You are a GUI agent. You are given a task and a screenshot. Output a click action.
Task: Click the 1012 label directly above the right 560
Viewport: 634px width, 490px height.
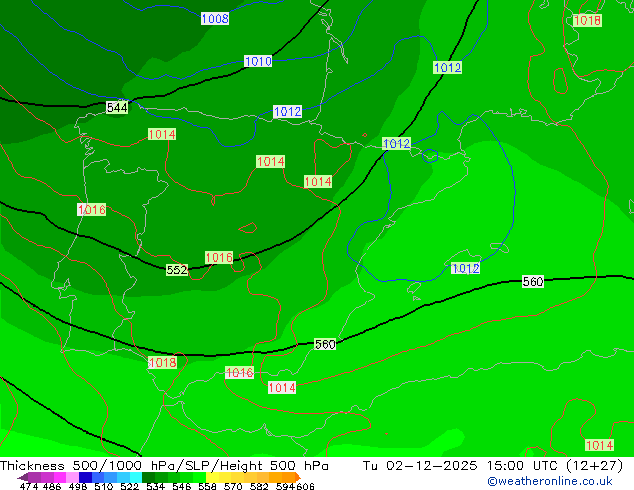(465, 268)
